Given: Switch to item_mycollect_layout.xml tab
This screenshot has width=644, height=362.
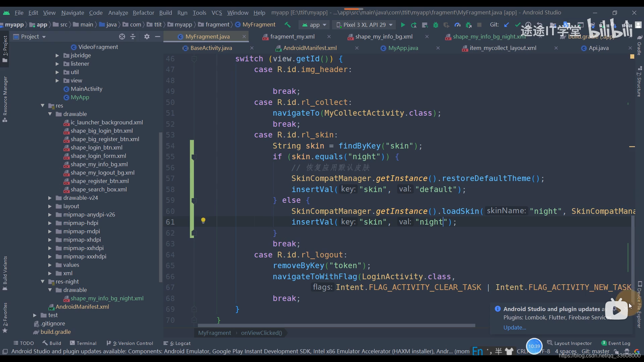Looking at the screenshot, I should (503, 48).
